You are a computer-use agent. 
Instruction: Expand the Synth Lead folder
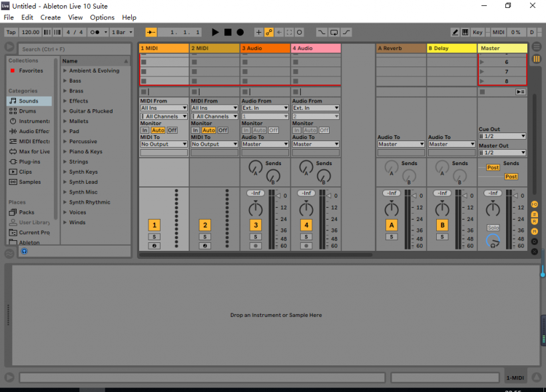tap(65, 182)
